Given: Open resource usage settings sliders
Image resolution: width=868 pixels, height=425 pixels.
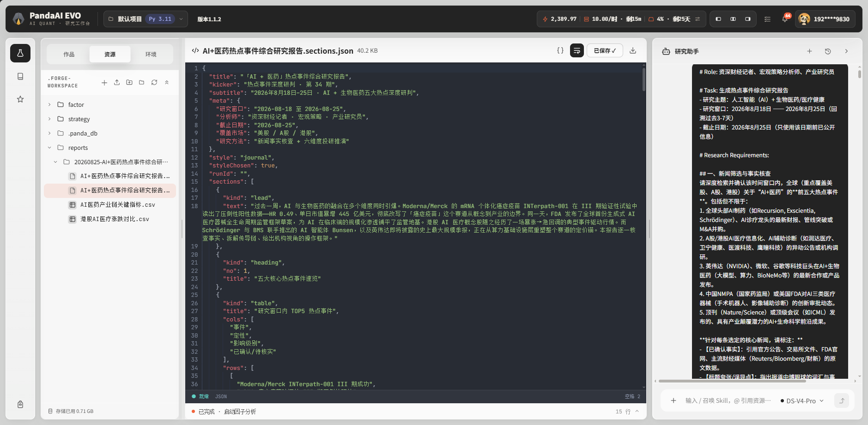Looking at the screenshot, I should coord(698,19).
